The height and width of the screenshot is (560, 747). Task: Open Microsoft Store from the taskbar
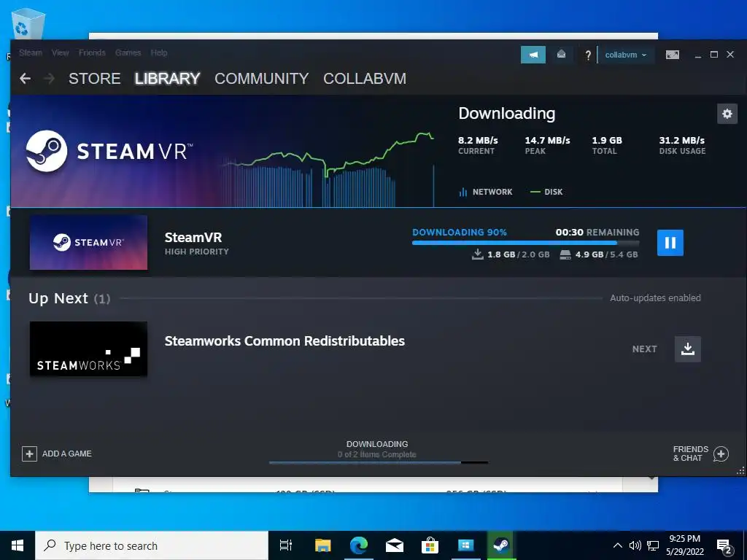click(430, 545)
